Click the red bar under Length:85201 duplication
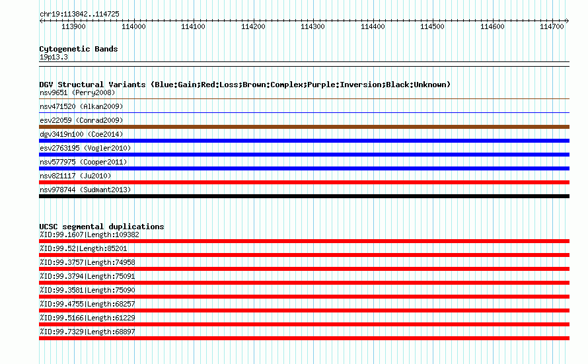 (304, 255)
